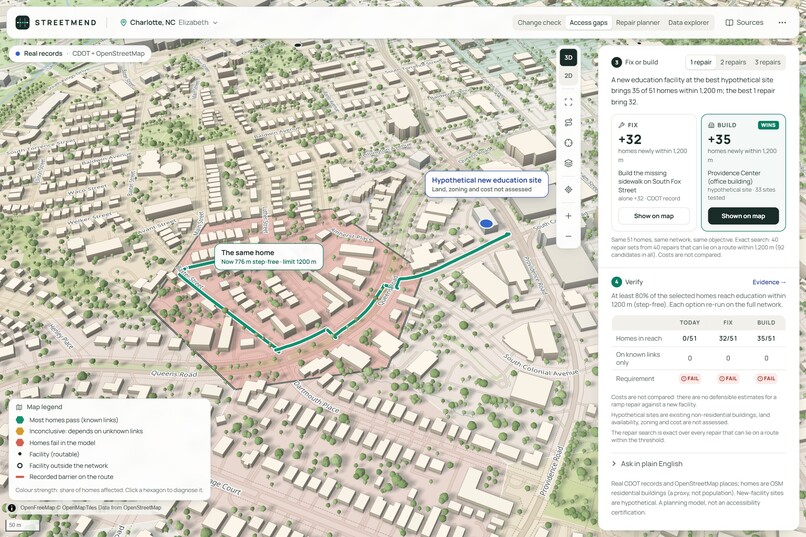This screenshot has height=537, width=806.
Task: Open the three-dot more options menu
Action: (x=782, y=23)
